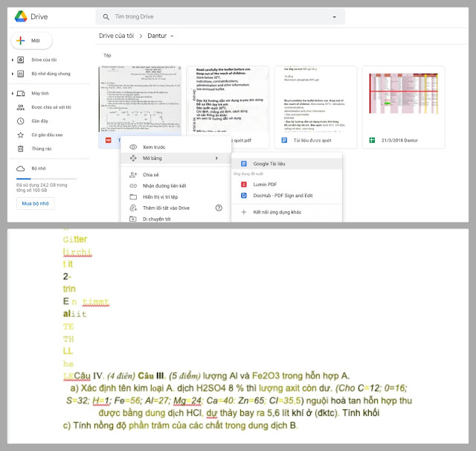Click the 'Gần đây' clock icon

(x=21, y=121)
